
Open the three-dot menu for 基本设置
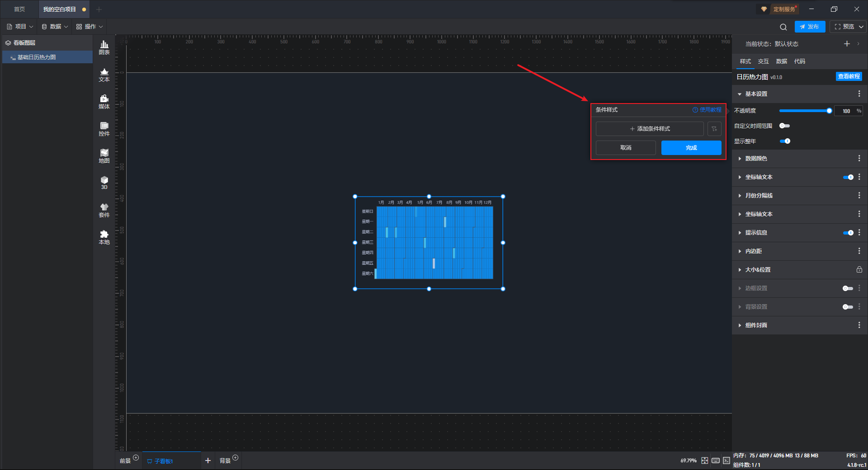pos(859,94)
